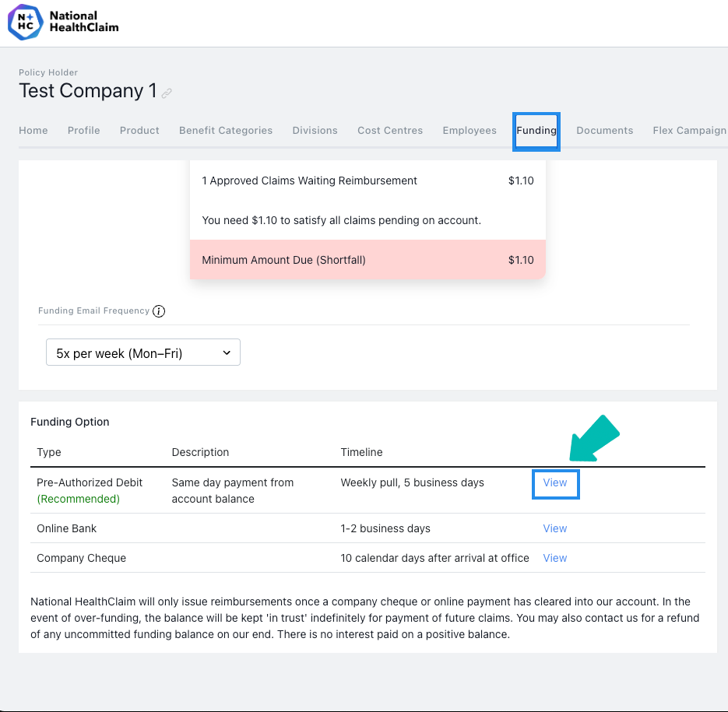Click the National HealthClaim hexagon logo
This screenshot has height=712, width=728.
point(25,22)
